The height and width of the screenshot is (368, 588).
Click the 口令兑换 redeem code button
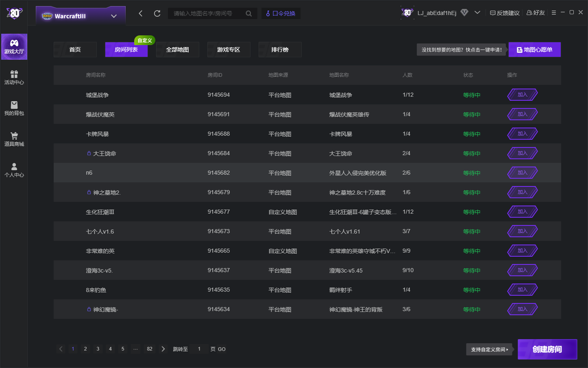(281, 13)
